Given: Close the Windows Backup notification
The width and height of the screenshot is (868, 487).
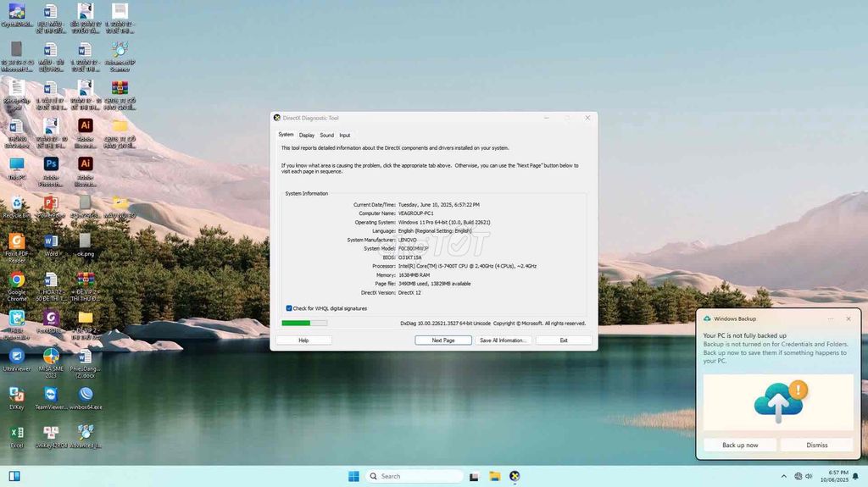Looking at the screenshot, I should pyautogui.click(x=848, y=318).
